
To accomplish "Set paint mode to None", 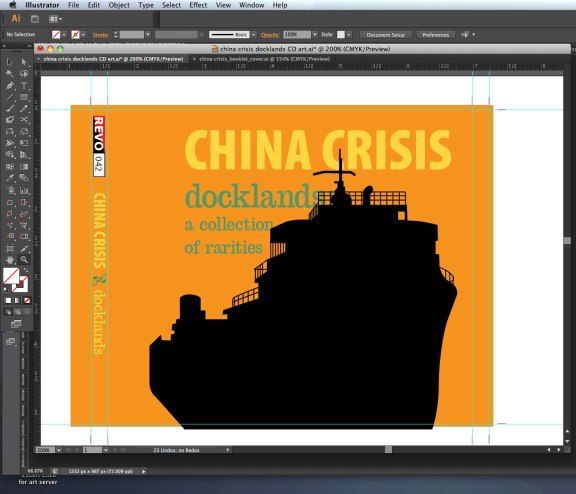I will pos(27,300).
